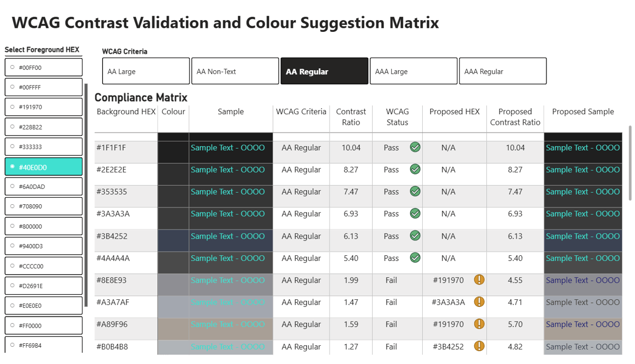This screenshot has width=635, height=364.
Task: Click the orange warning icon in row #8E8E93
Action: click(479, 280)
